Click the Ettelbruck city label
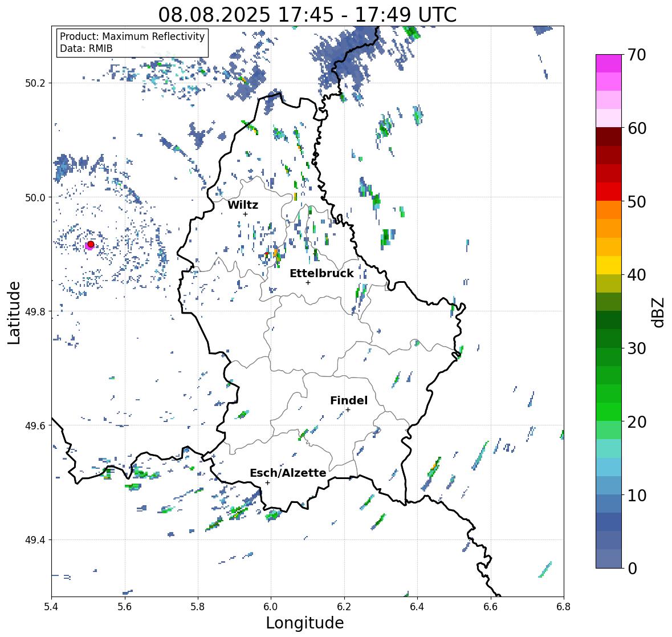Screen dimensions: 672x637 [321, 273]
